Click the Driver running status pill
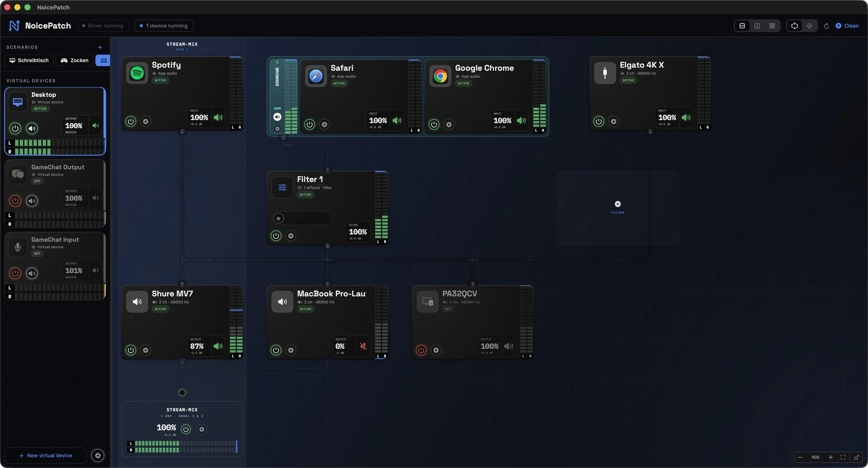 pyautogui.click(x=103, y=26)
